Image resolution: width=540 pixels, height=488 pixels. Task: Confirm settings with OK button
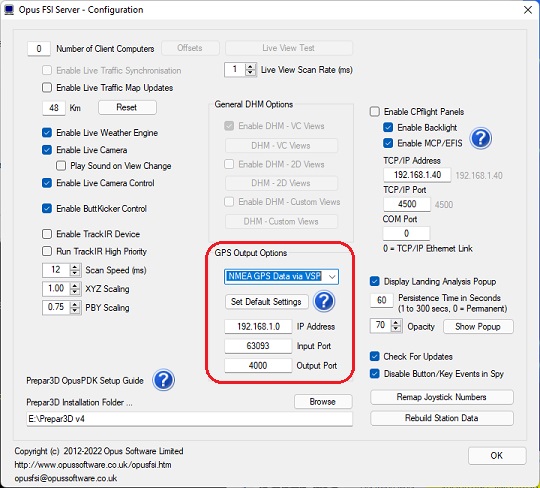click(x=497, y=456)
